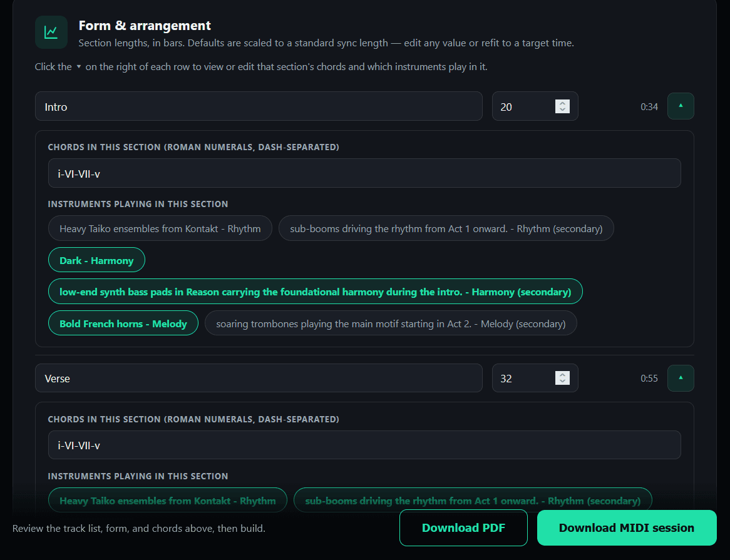This screenshot has width=730, height=560.
Task: Click the Verse bar count field showing 32
Action: click(x=535, y=378)
